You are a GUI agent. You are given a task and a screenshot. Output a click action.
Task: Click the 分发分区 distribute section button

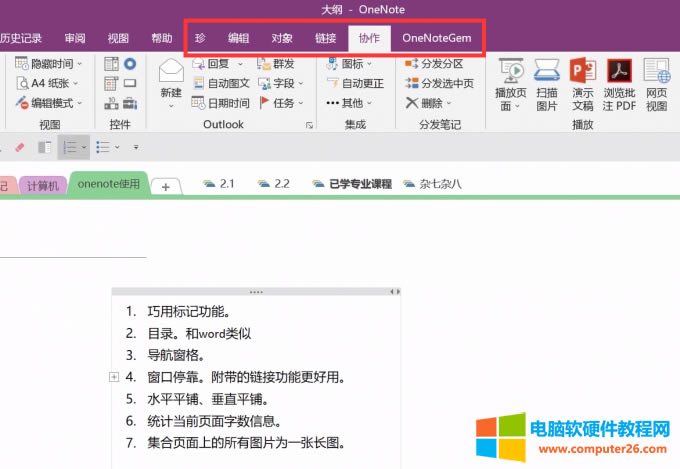click(434, 64)
